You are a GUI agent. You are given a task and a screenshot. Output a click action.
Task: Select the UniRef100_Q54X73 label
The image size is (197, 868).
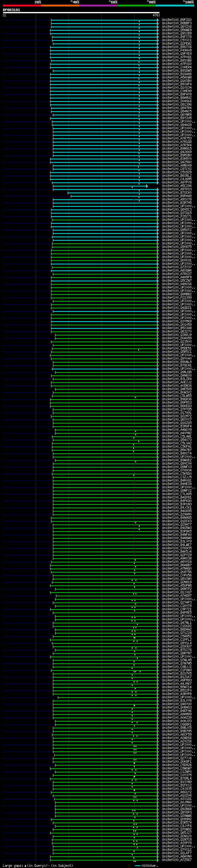coord(176,440)
